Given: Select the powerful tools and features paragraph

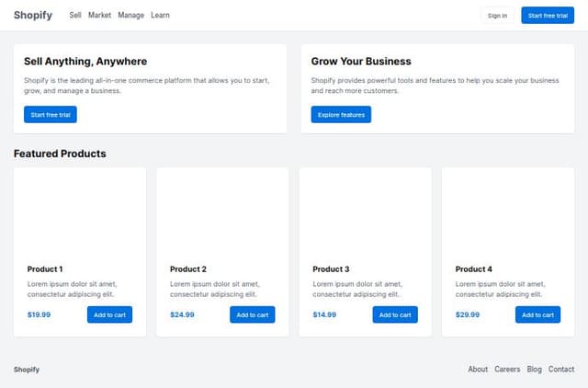Looking at the screenshot, I should click(435, 86).
